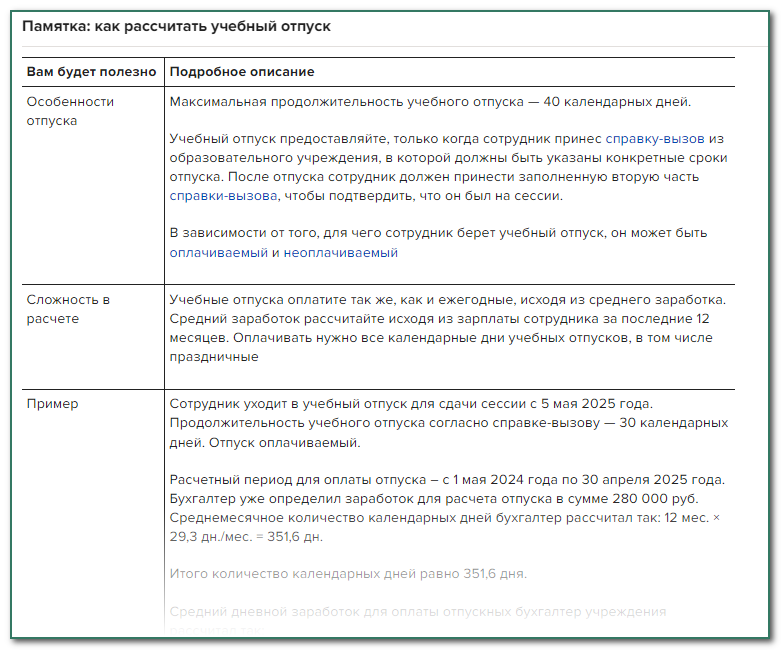Click the "Особенности отпуска" row label
This screenshot has width=781, height=650.
click(x=70, y=110)
